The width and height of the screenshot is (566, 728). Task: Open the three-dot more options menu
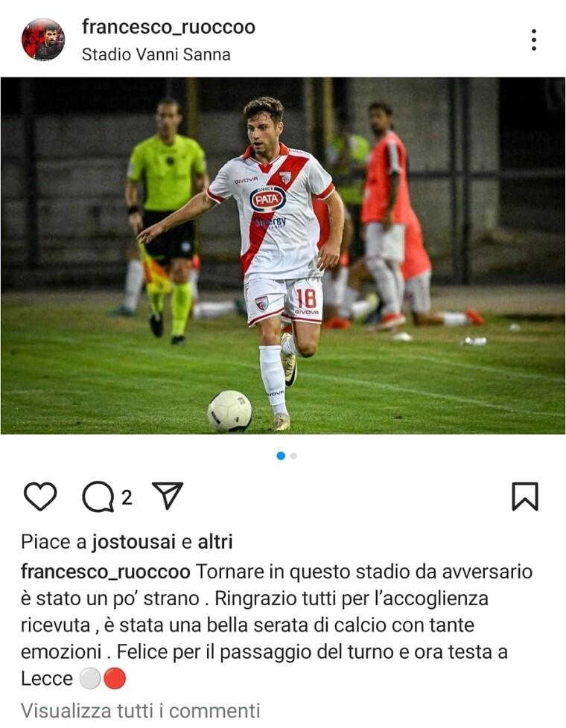[534, 40]
